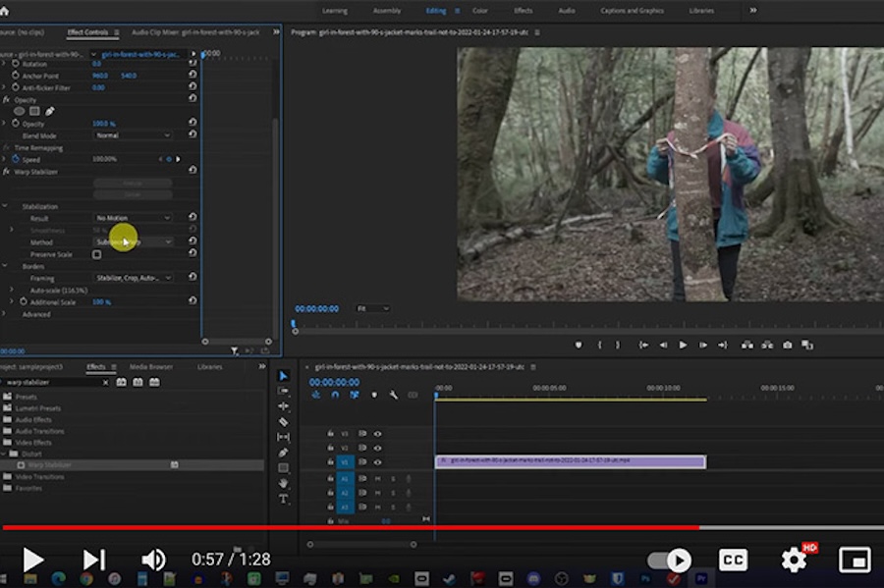884x588 pixels.
Task: Play the Program monitor sequence
Action: click(x=683, y=345)
